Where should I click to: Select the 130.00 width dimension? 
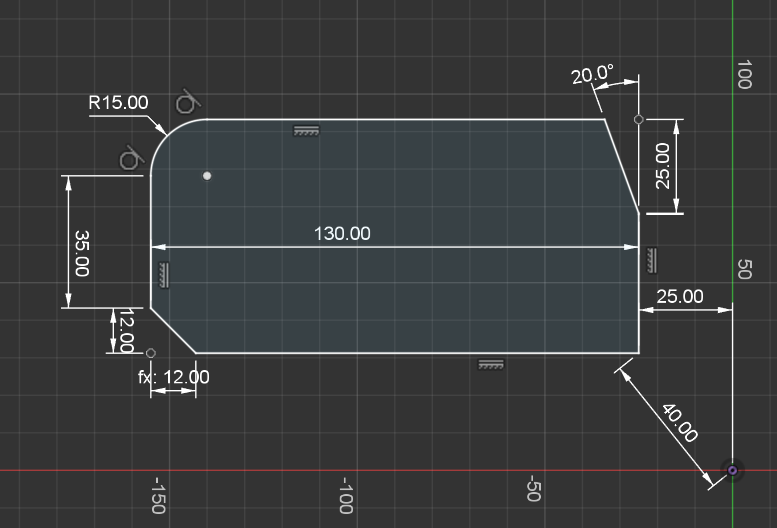[x=342, y=233]
